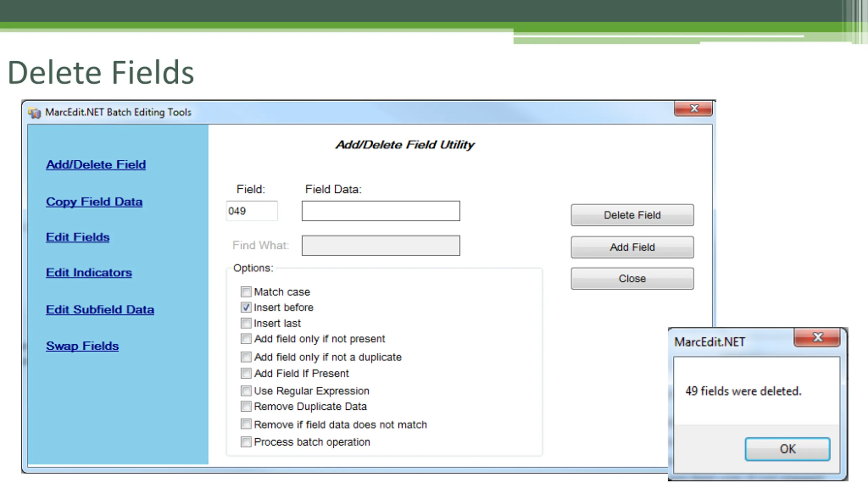
Task: Click OK in the MarcEdit.NET message box
Action: (x=787, y=449)
